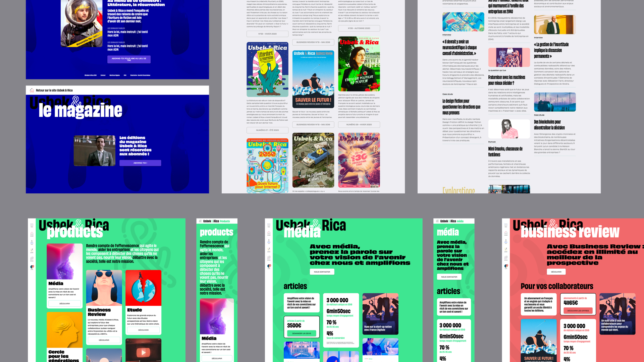Click 'Mentions légales' footer link
This screenshot has width=644, height=362.
click(114, 75)
